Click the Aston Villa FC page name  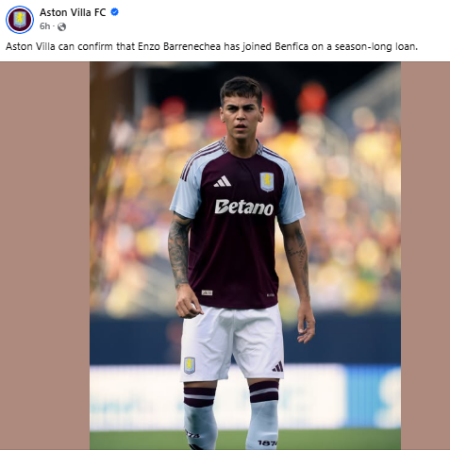tap(73, 12)
